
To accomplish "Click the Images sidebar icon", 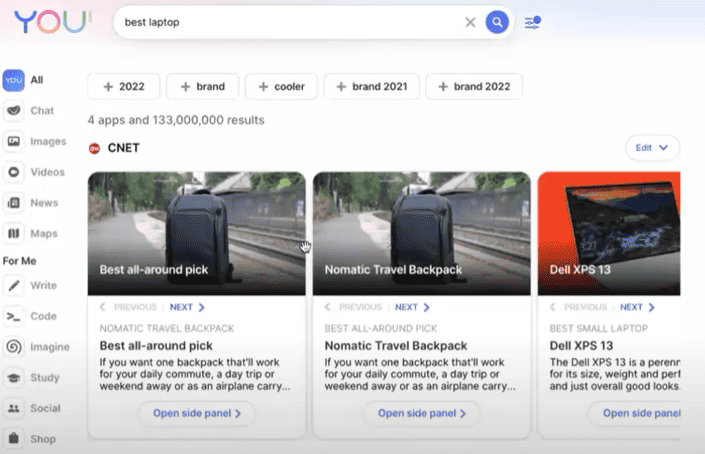I will [14, 141].
